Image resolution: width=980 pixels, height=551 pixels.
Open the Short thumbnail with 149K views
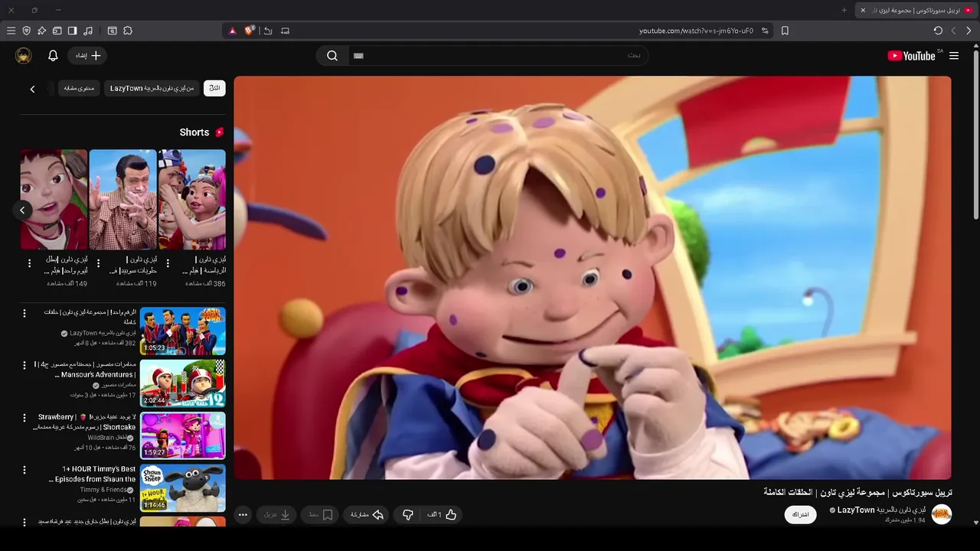pyautogui.click(x=54, y=199)
